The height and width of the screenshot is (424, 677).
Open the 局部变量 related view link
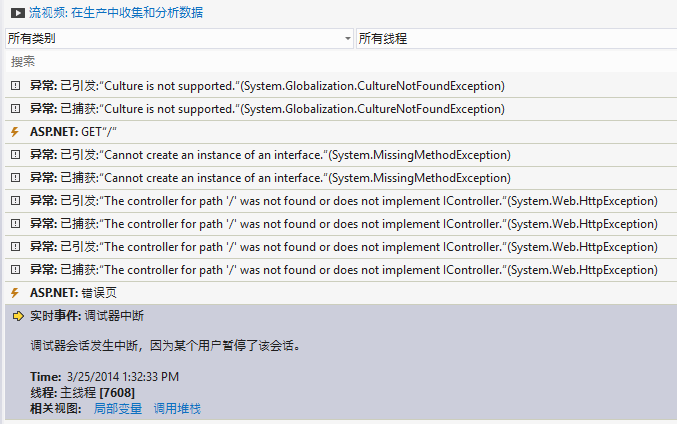point(118,408)
